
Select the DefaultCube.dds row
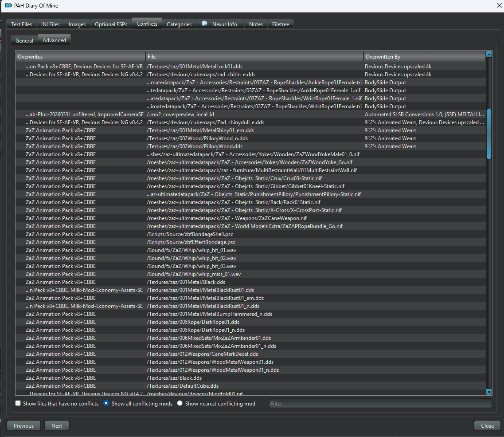tap(251, 386)
